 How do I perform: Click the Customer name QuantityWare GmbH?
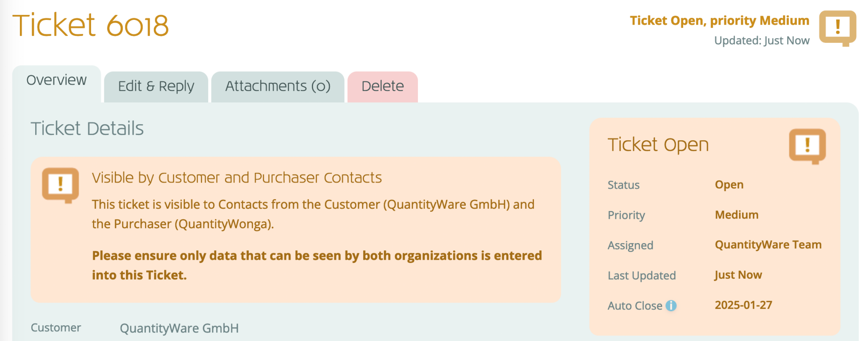pos(180,327)
